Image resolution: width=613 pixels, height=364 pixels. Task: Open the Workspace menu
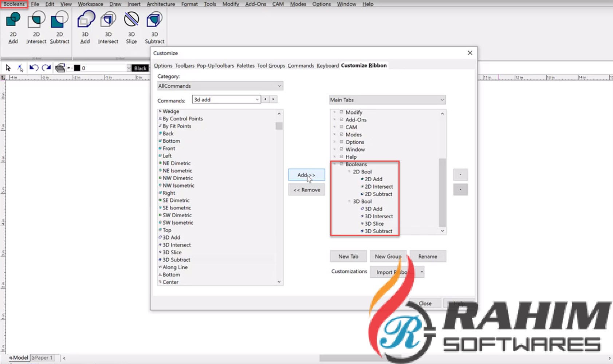pos(90,4)
